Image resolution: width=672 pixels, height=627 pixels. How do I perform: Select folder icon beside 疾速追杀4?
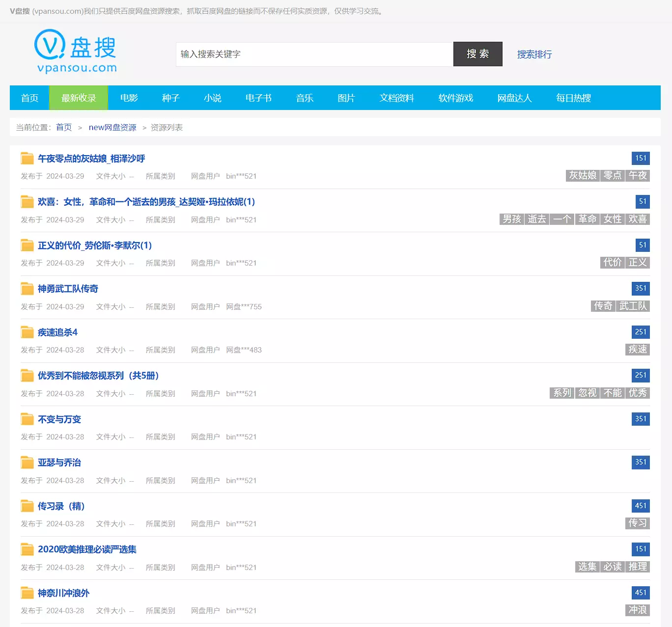pos(27,332)
